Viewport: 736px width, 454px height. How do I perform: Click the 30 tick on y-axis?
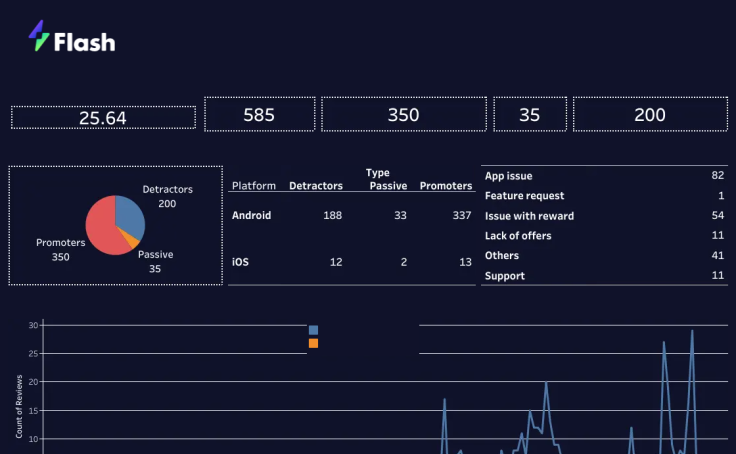33,325
